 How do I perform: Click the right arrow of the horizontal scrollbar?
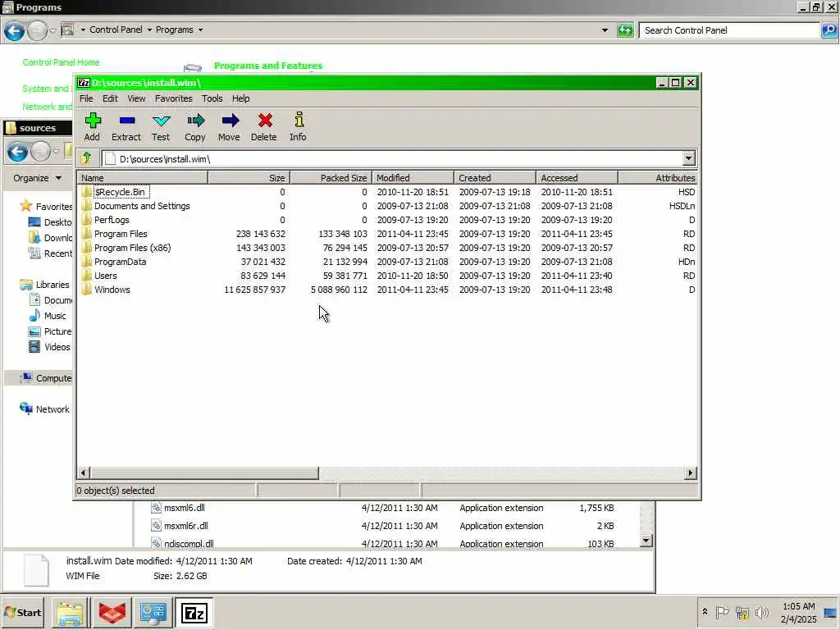(691, 473)
